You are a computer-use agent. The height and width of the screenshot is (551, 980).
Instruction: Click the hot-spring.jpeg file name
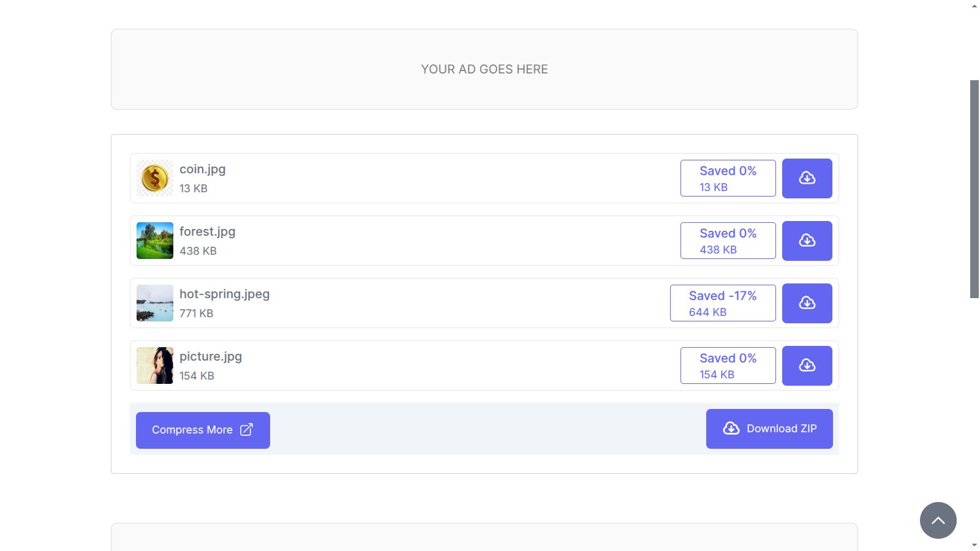[x=224, y=294]
